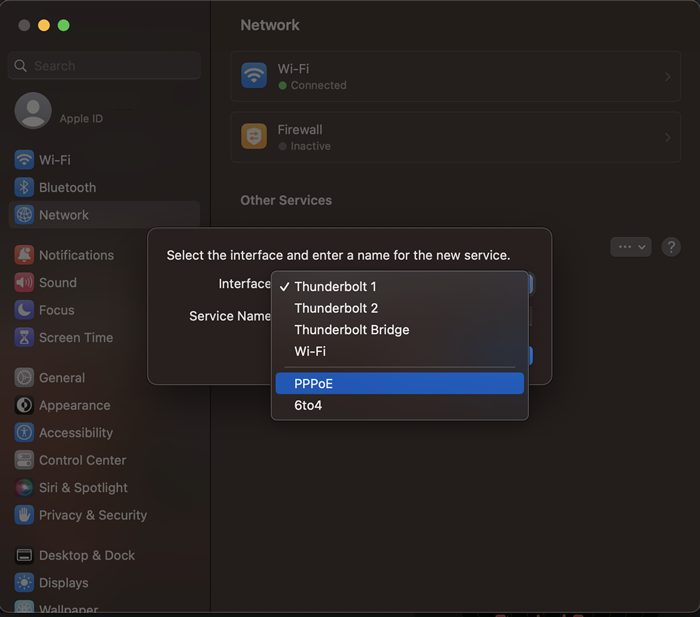This screenshot has height=617, width=700.
Task: Click the Privacy & Security hand icon
Action: point(24,515)
